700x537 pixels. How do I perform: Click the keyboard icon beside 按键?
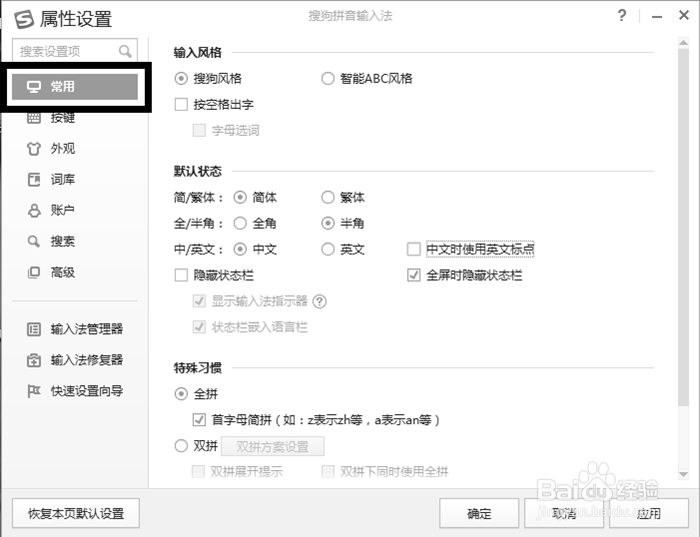point(34,117)
